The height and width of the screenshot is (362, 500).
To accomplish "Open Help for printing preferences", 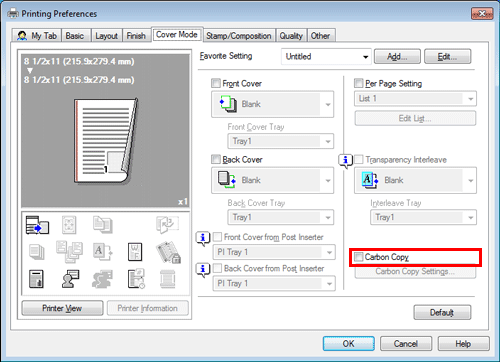I will [x=464, y=344].
